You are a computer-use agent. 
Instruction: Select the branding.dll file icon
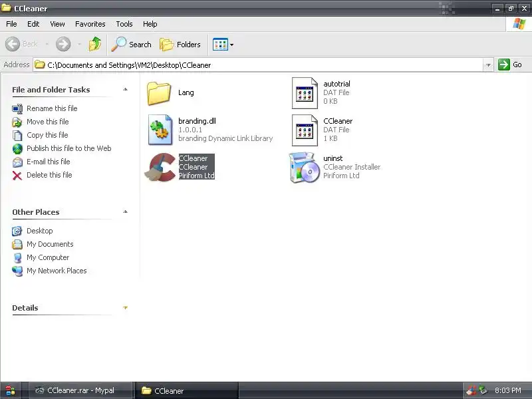pos(160,130)
